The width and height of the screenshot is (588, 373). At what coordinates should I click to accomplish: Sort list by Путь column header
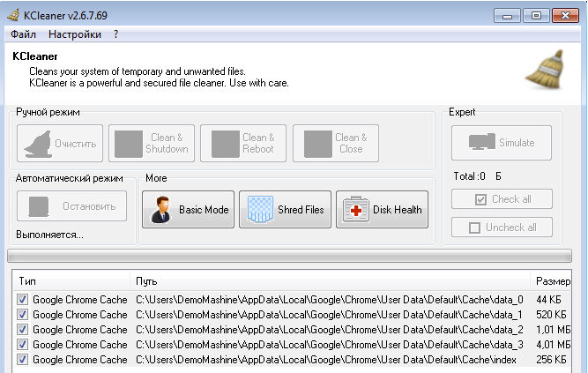click(330, 281)
